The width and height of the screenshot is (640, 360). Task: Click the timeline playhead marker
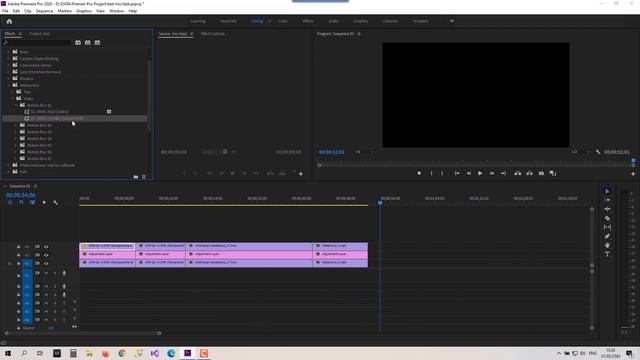pyautogui.click(x=380, y=202)
